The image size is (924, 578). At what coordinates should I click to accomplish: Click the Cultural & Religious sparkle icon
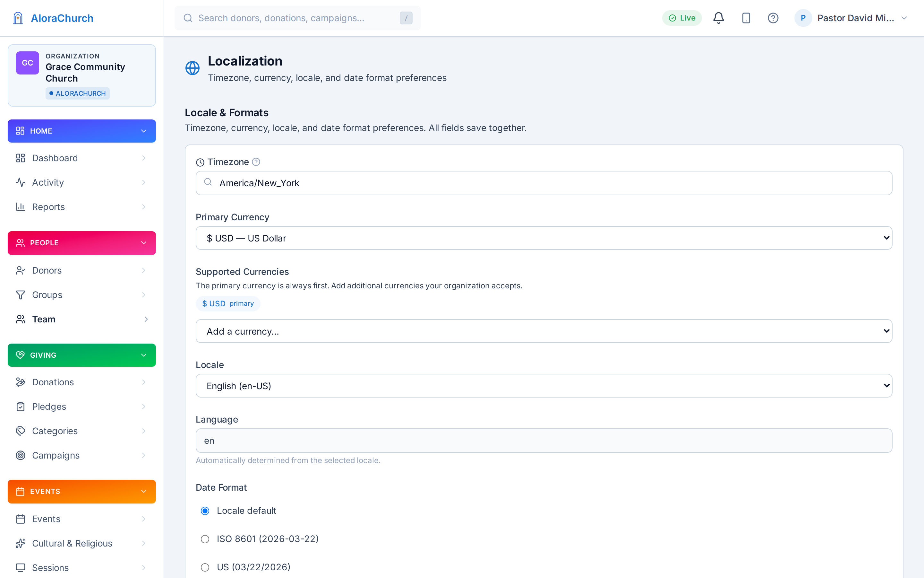[x=21, y=543]
